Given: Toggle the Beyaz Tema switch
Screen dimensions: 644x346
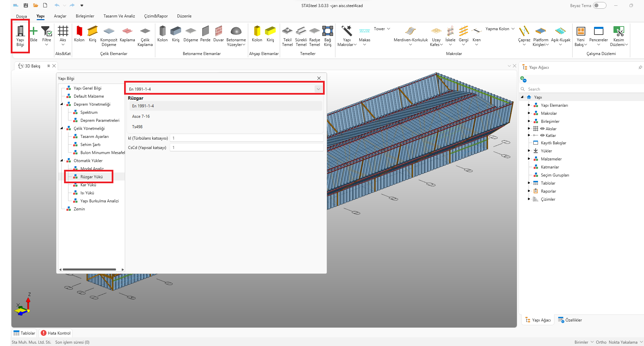Looking at the screenshot, I should [599, 5].
